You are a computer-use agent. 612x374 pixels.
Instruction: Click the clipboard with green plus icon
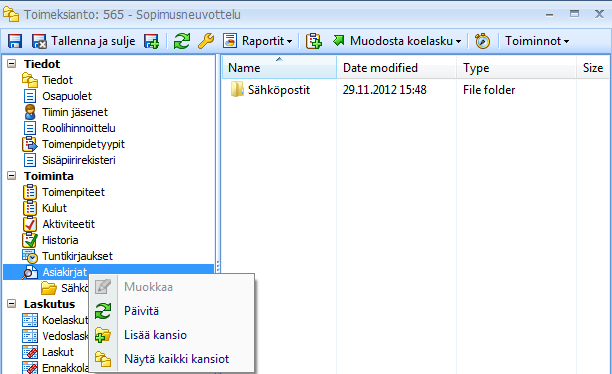(x=313, y=41)
